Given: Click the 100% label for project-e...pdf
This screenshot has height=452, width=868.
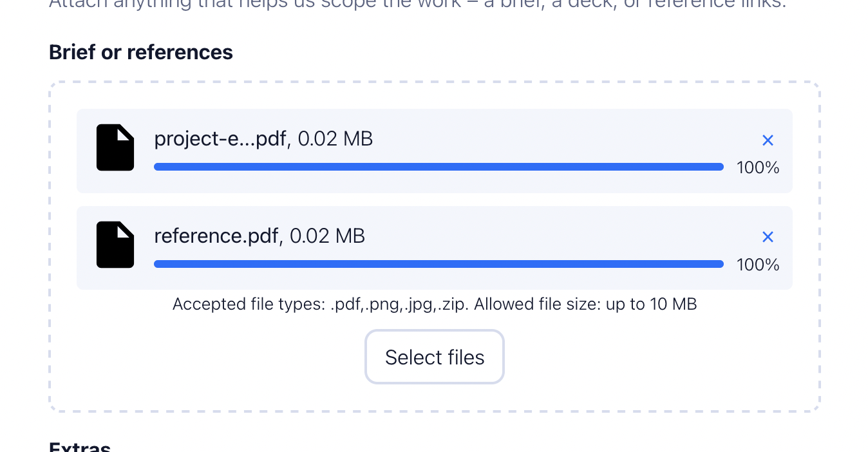Looking at the screenshot, I should [758, 167].
